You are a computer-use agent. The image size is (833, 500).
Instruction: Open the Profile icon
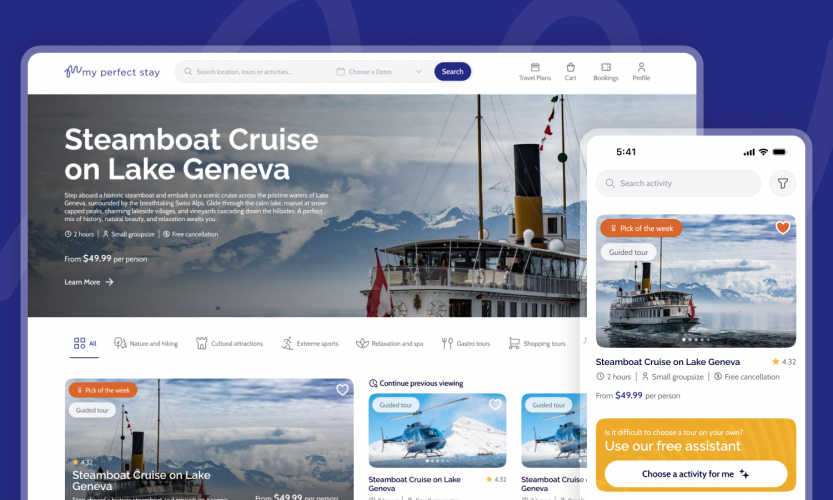[x=641, y=72]
